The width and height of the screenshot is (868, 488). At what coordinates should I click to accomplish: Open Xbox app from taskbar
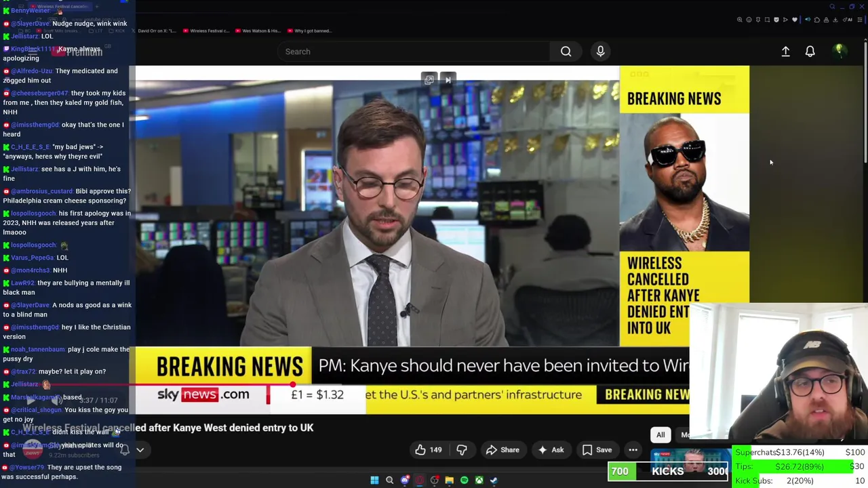pos(479,481)
